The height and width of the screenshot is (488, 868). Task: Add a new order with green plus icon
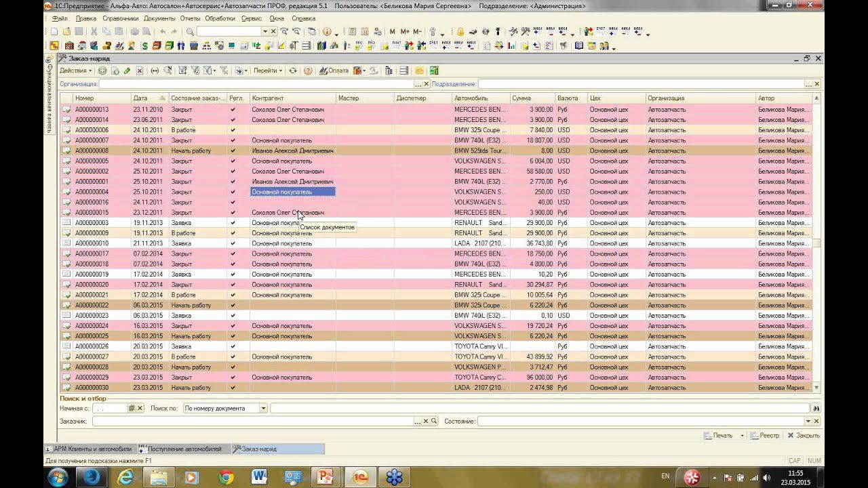pos(102,70)
